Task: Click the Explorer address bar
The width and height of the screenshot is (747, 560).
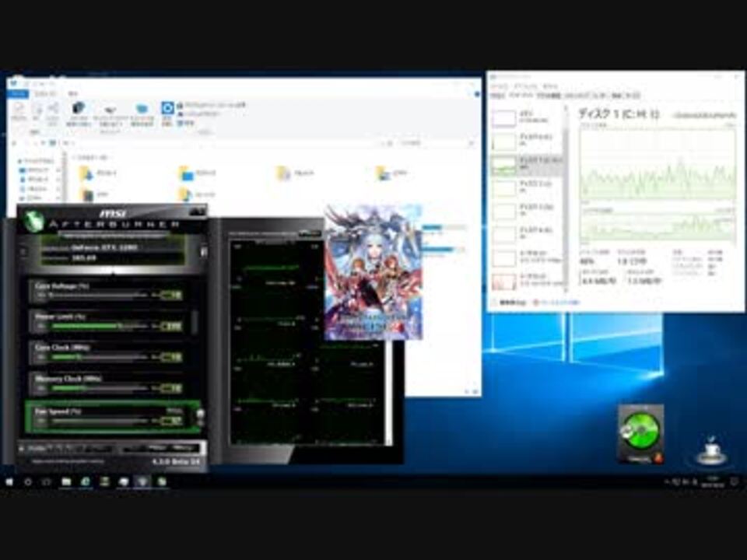Action: click(221, 143)
